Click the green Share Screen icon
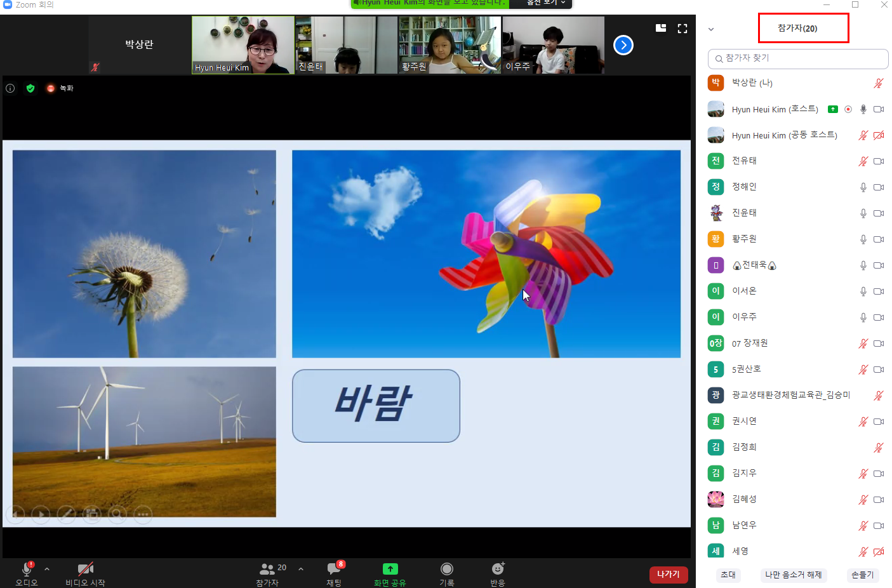This screenshot has height=588, width=892. 390,569
